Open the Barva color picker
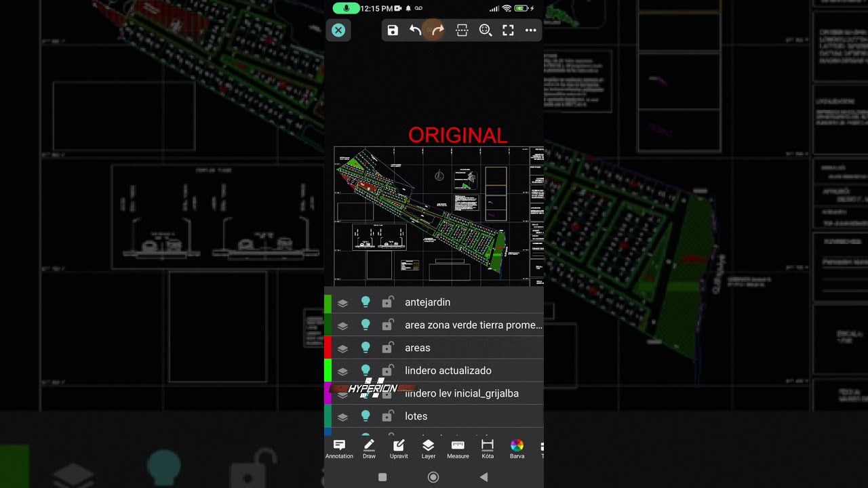The image size is (868, 488). (517, 447)
